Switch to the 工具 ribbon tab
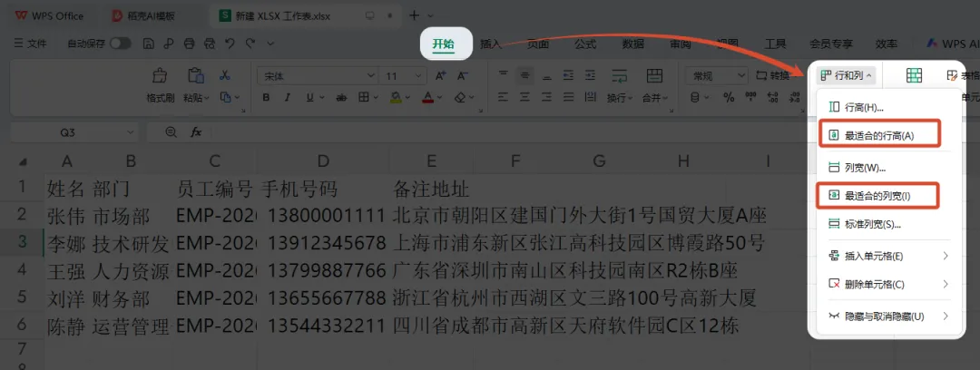 pos(776,44)
